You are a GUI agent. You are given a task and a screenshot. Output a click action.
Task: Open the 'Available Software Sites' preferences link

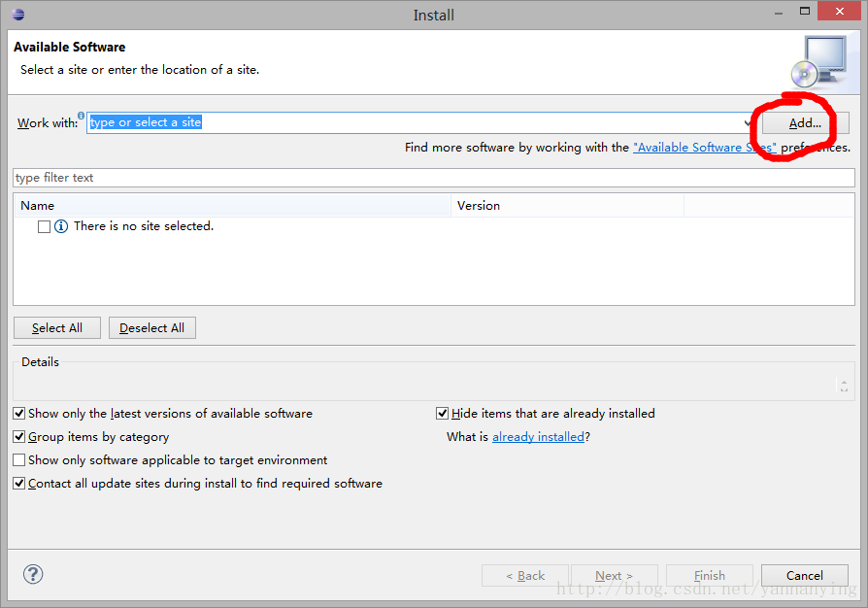[705, 148]
